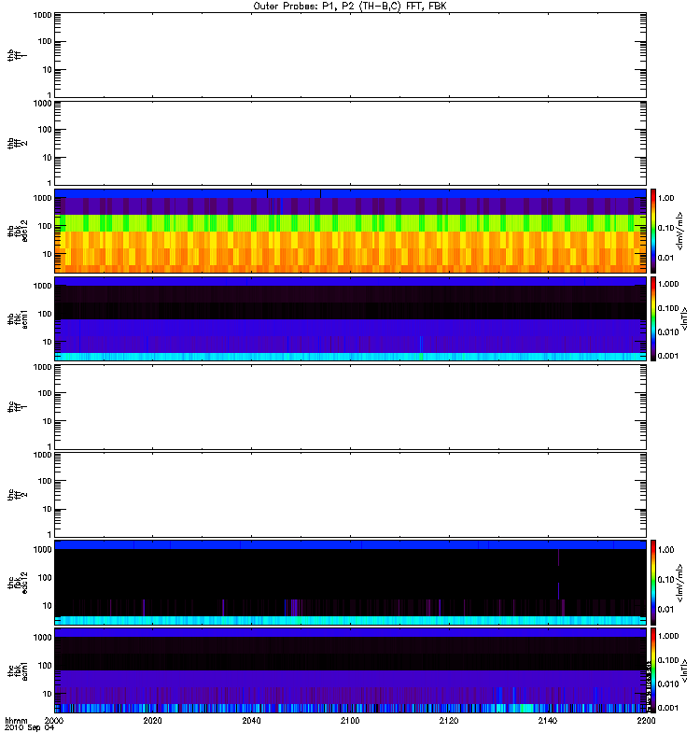This screenshot has width=700, height=747.
Task: Click the '<|mV/m|>' unit label of thb edc12 color bar
Action: click(x=680, y=231)
